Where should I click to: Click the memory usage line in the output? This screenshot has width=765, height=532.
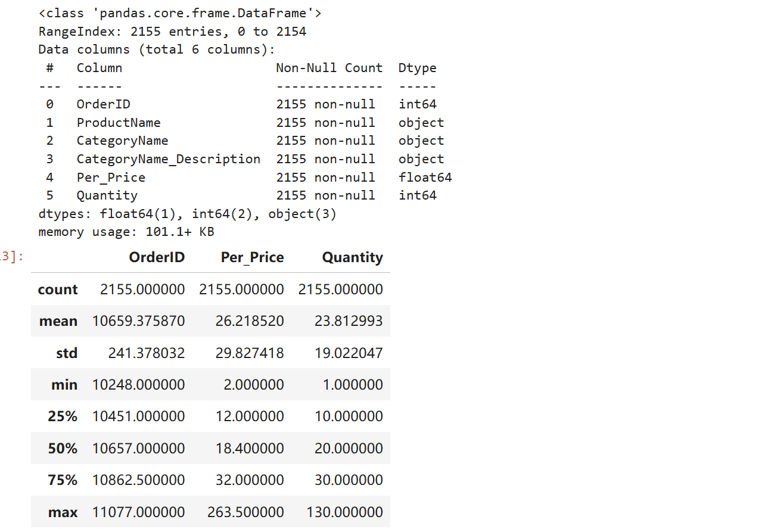point(126,232)
